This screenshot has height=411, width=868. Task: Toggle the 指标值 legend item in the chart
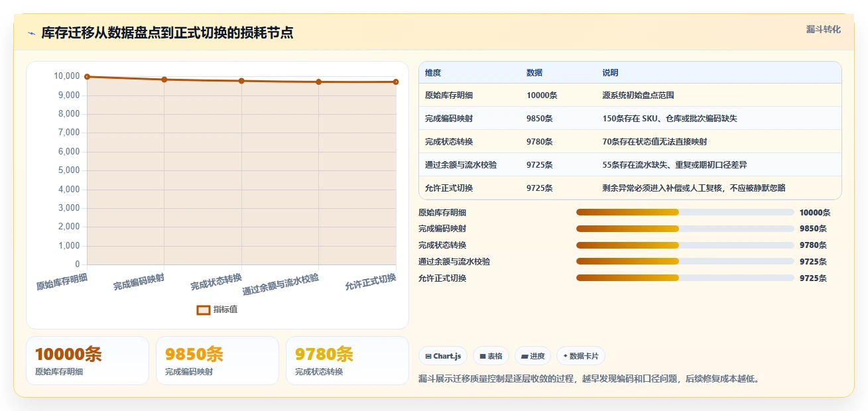tap(217, 310)
